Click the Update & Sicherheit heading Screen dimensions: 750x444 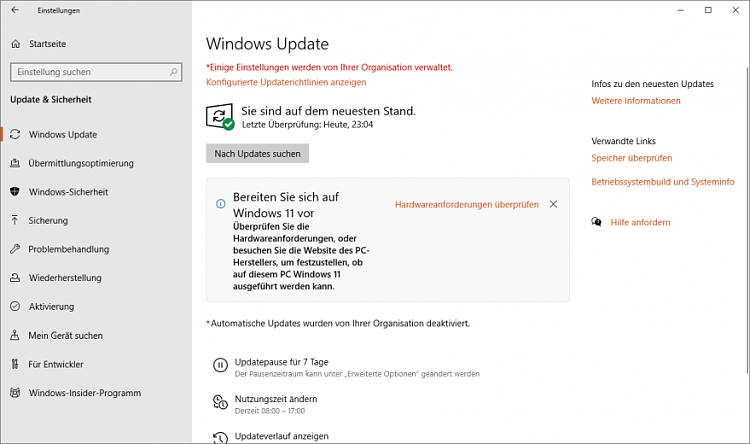(51, 100)
